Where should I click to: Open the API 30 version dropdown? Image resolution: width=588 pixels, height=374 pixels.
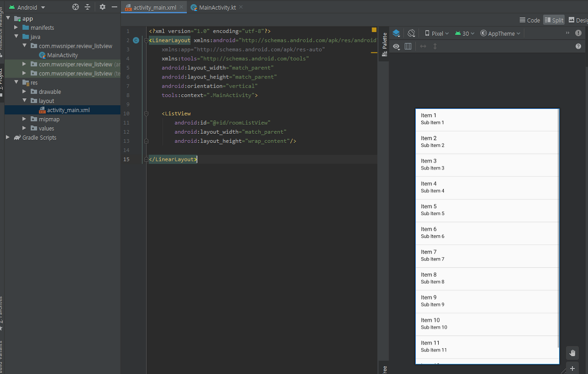click(x=465, y=34)
